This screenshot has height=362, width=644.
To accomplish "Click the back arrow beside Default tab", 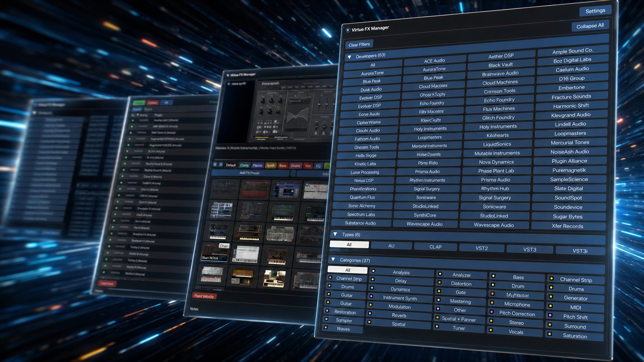I will tap(215, 164).
